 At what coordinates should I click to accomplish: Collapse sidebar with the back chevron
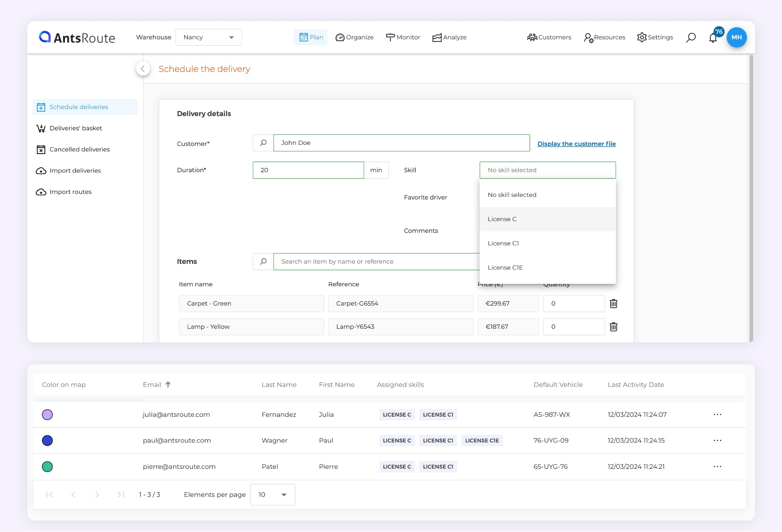(x=143, y=69)
